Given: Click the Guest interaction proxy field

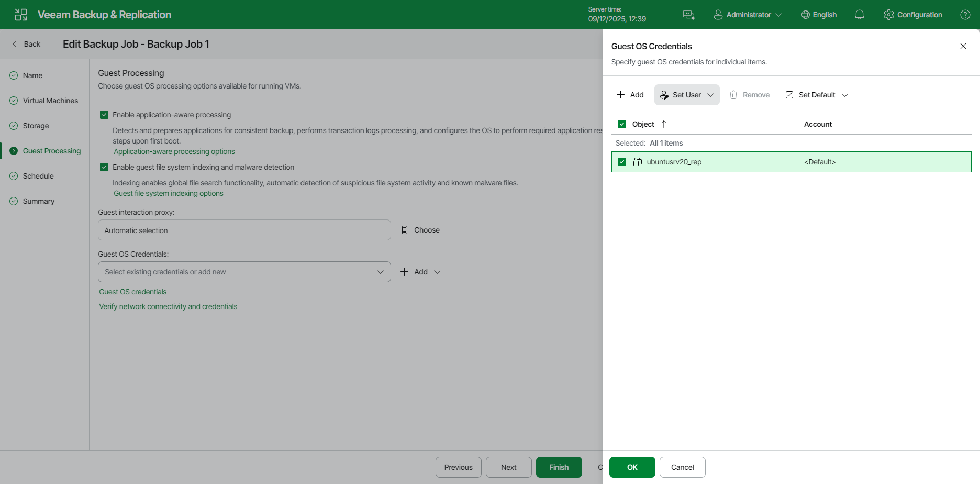Looking at the screenshot, I should tap(244, 230).
